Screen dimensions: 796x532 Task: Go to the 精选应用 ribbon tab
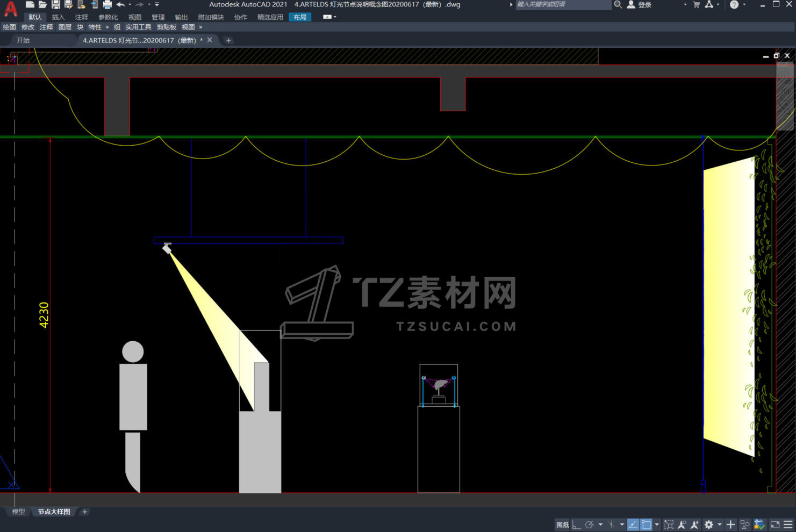[x=270, y=17]
